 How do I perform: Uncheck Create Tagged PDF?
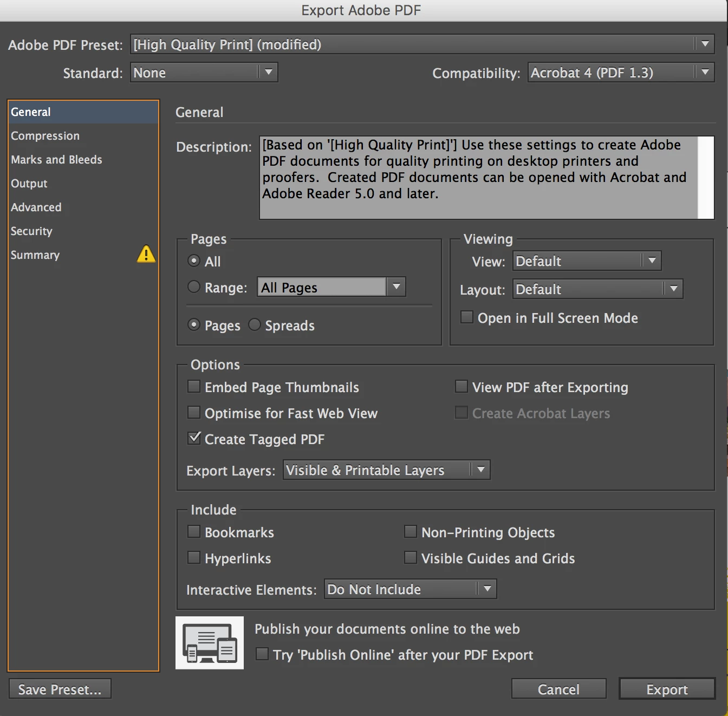pyautogui.click(x=194, y=438)
